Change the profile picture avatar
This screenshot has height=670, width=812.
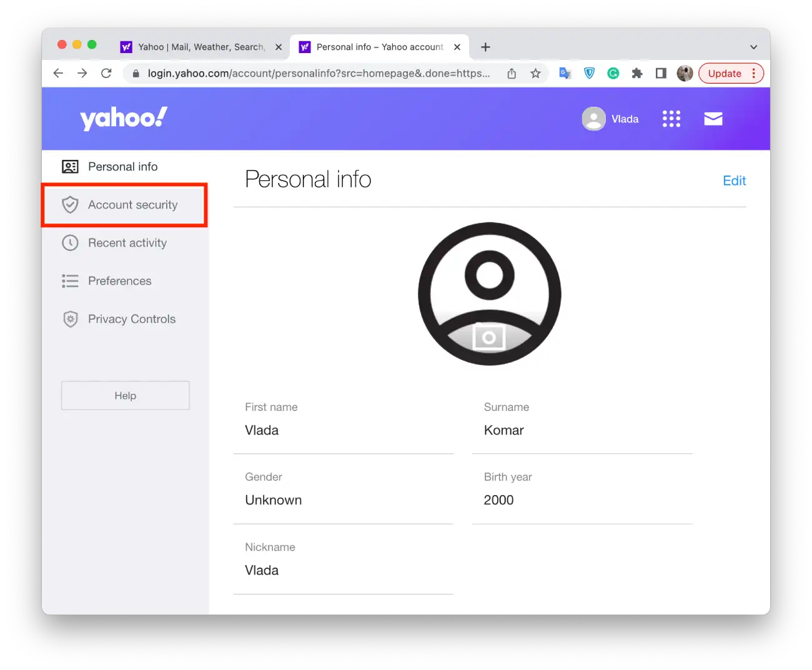(x=489, y=293)
